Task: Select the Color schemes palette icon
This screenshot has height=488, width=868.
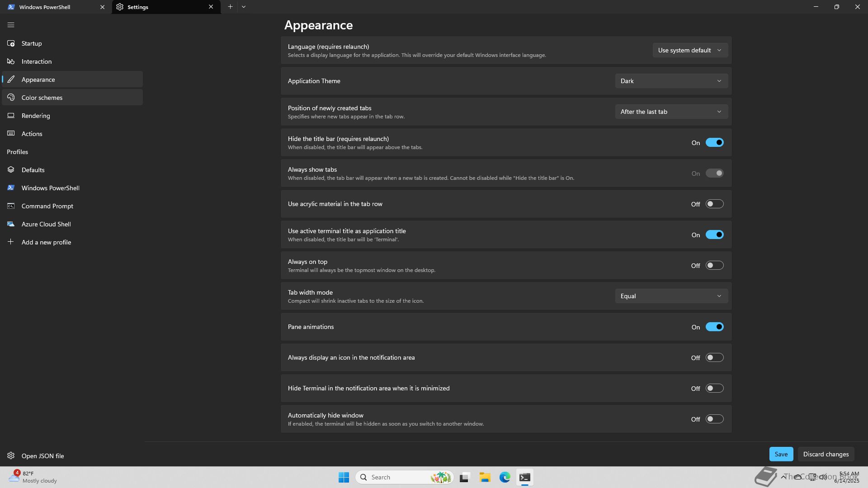Action: [x=11, y=98]
